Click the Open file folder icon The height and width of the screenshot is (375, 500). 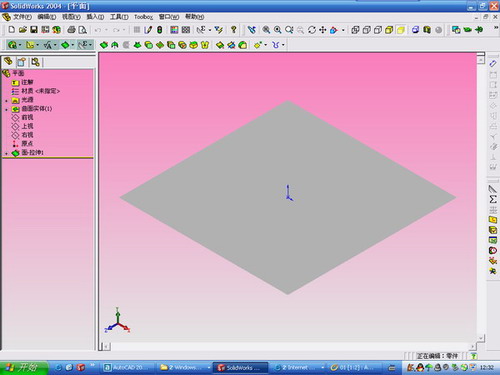pyautogui.click(x=23, y=30)
